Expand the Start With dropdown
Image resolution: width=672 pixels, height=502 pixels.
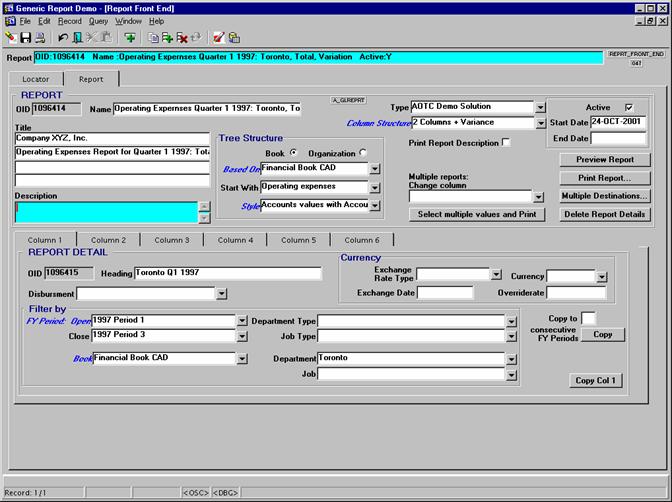coord(374,187)
